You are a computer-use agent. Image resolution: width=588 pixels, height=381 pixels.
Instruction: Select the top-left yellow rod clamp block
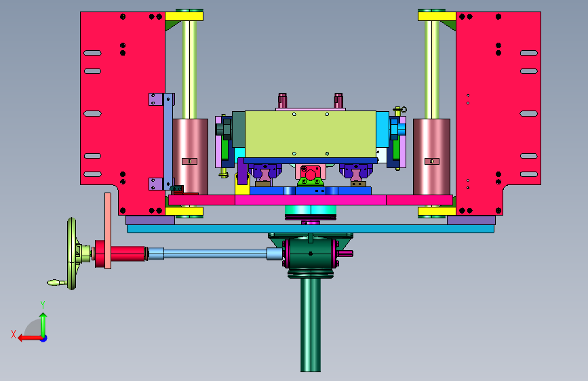[184, 16]
